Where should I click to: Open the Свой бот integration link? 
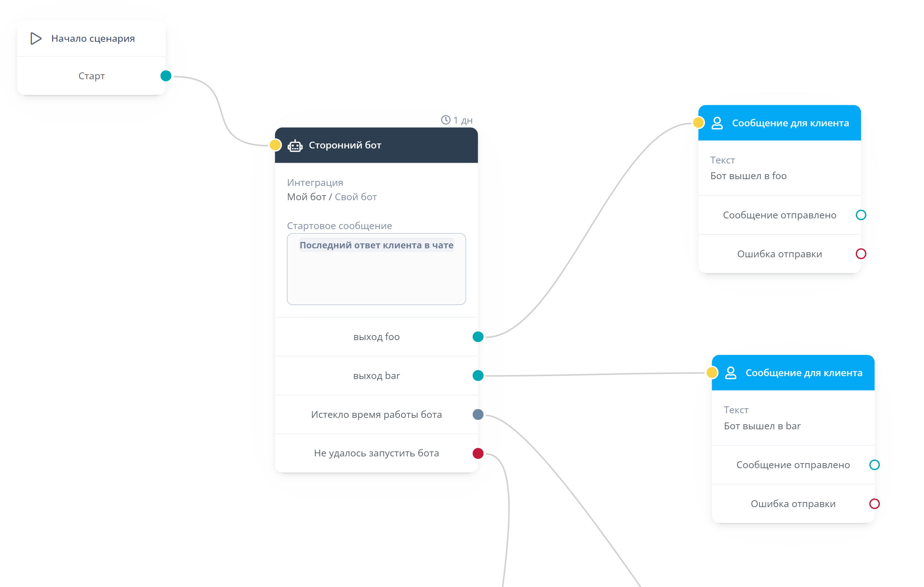355,197
